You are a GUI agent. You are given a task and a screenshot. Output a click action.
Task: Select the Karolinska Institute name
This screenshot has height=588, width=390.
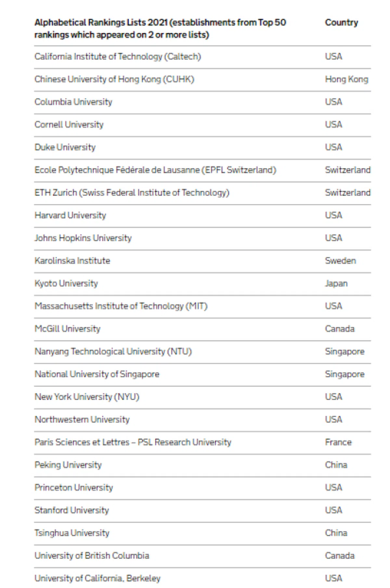[72, 261]
